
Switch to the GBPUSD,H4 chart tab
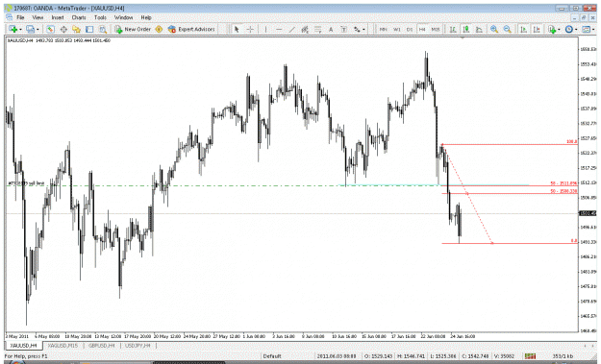[x=102, y=346]
